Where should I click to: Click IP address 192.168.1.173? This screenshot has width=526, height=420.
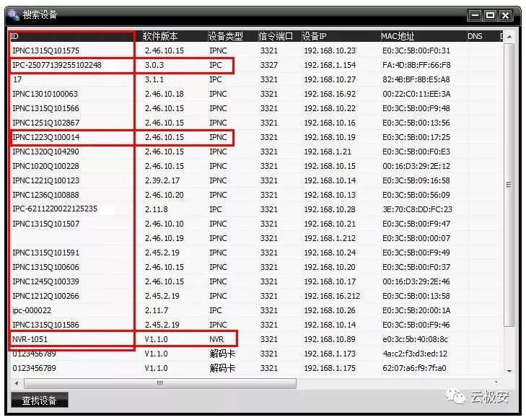tap(330, 354)
